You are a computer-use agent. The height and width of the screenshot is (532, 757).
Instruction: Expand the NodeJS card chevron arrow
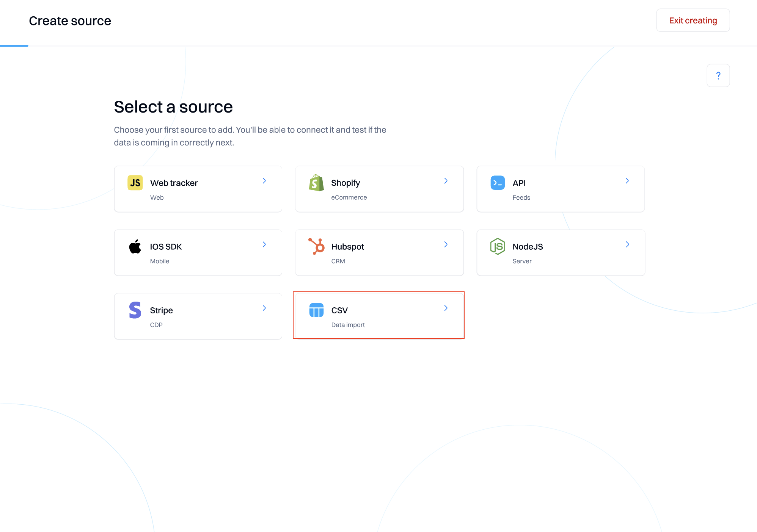[x=627, y=244]
